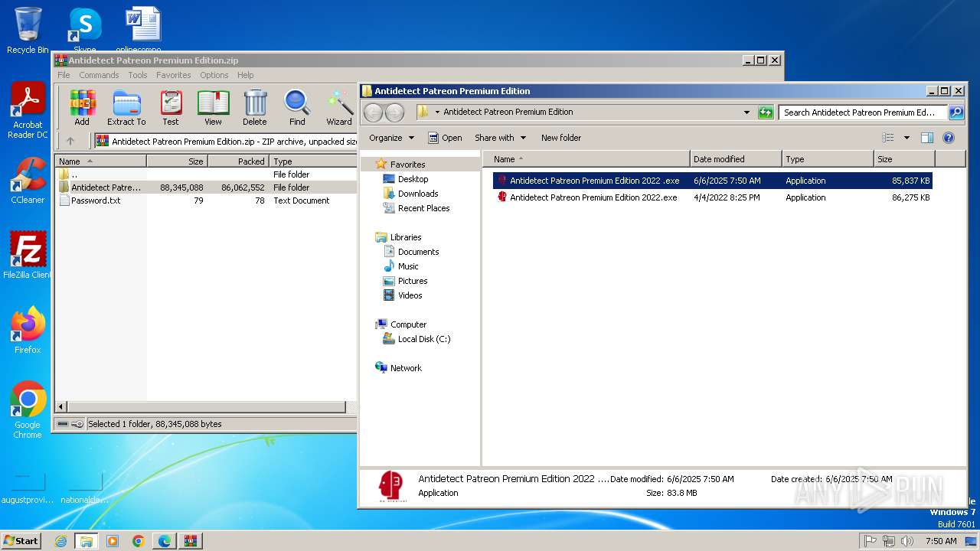Sort by Date modified column header
Screen dimensions: 980x551
point(736,159)
